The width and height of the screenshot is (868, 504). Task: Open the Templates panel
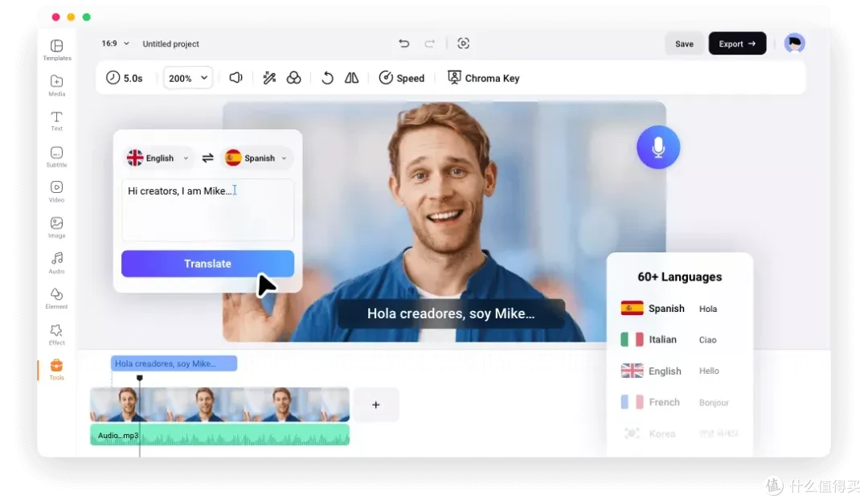[x=56, y=50]
